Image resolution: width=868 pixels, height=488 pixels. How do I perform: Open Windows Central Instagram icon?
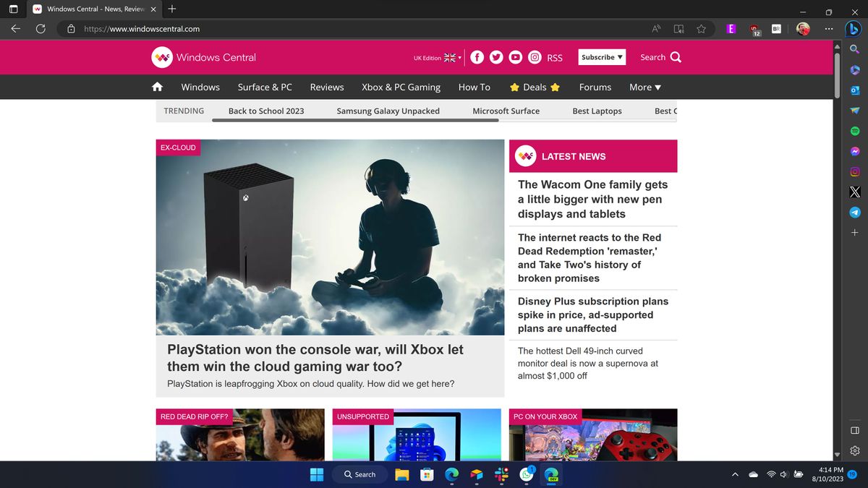pyautogui.click(x=535, y=57)
